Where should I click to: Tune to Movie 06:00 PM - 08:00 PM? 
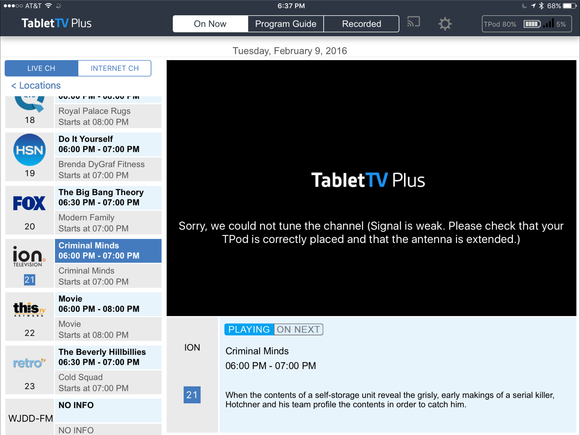[108, 304]
